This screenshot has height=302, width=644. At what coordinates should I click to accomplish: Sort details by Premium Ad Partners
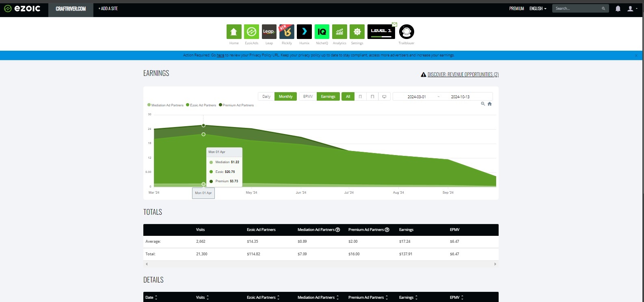368,298
